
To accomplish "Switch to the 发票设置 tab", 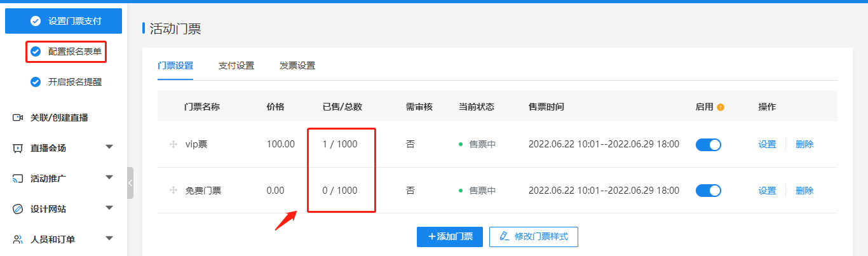I will 297,65.
